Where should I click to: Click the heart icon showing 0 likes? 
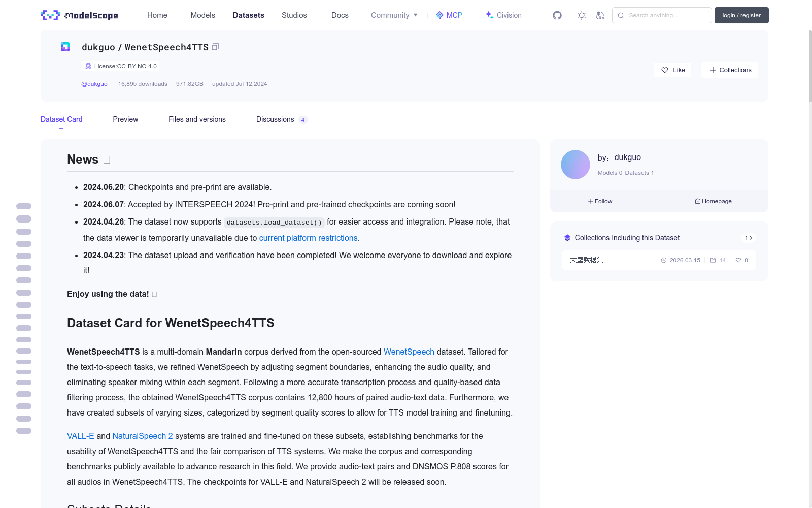pos(738,260)
